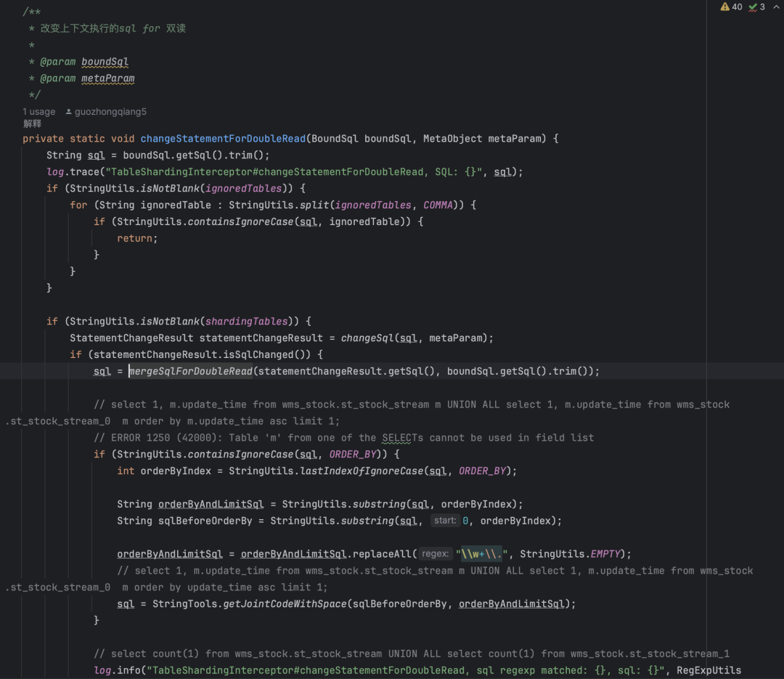Click the yellow warning triangle icon
This screenshot has width=784, height=679.
tap(724, 7)
